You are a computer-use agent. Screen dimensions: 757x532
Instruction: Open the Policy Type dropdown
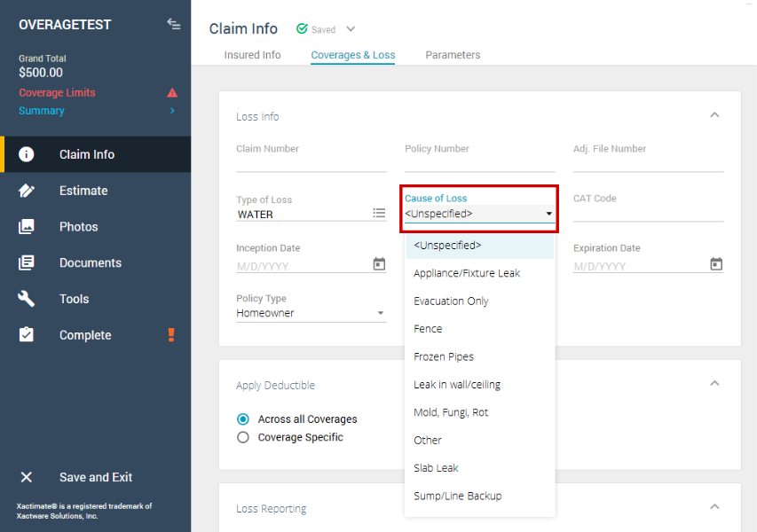(311, 313)
